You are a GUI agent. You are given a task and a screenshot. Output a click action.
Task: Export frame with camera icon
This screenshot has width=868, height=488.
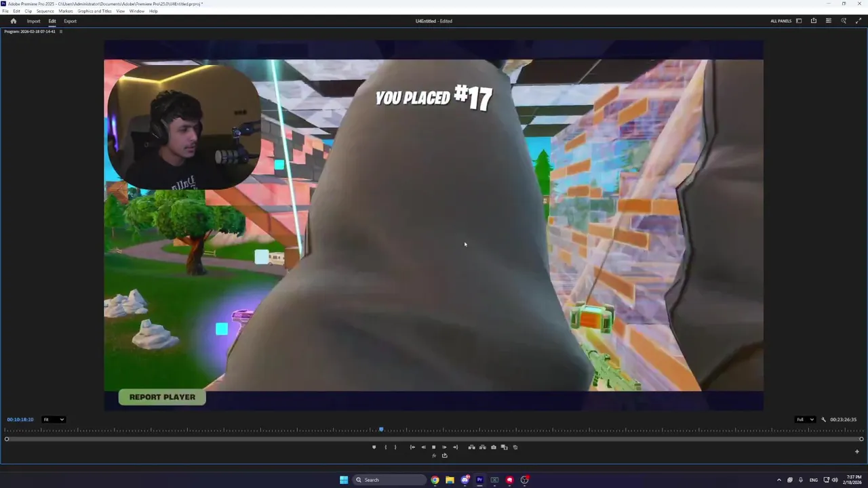[494, 447]
